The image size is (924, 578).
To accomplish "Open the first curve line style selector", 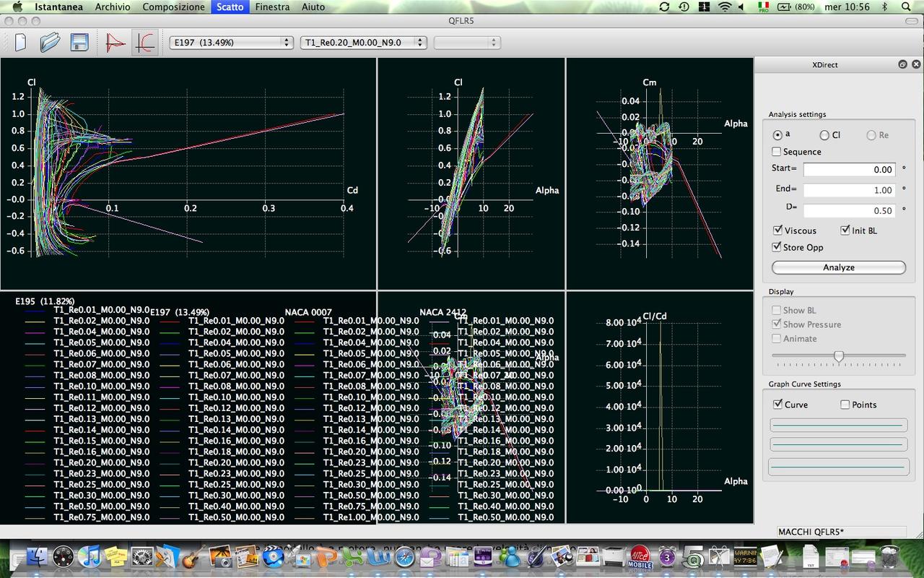I will click(x=838, y=424).
